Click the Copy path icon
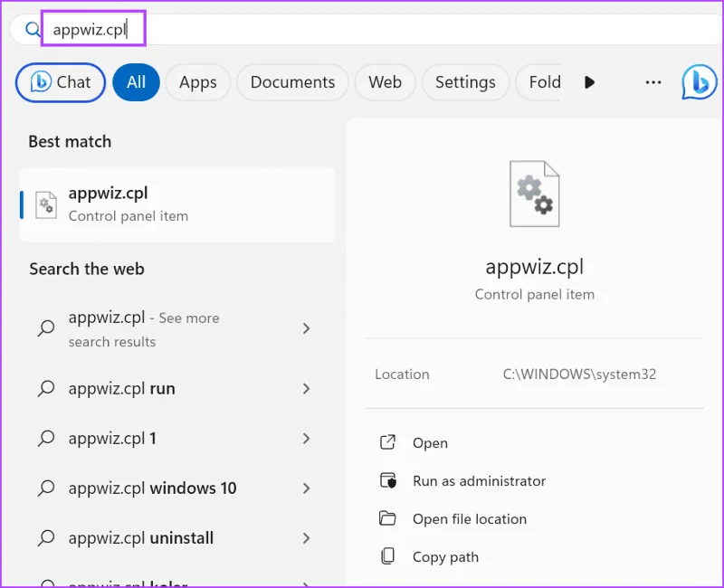This screenshot has height=588, width=724. (x=387, y=556)
